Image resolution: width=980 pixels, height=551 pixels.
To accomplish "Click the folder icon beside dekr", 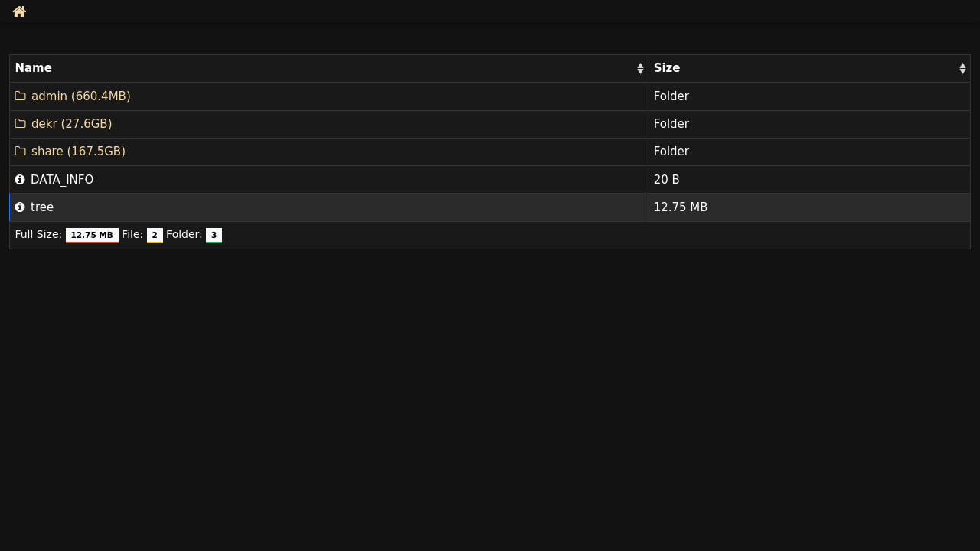I will 20,124.
